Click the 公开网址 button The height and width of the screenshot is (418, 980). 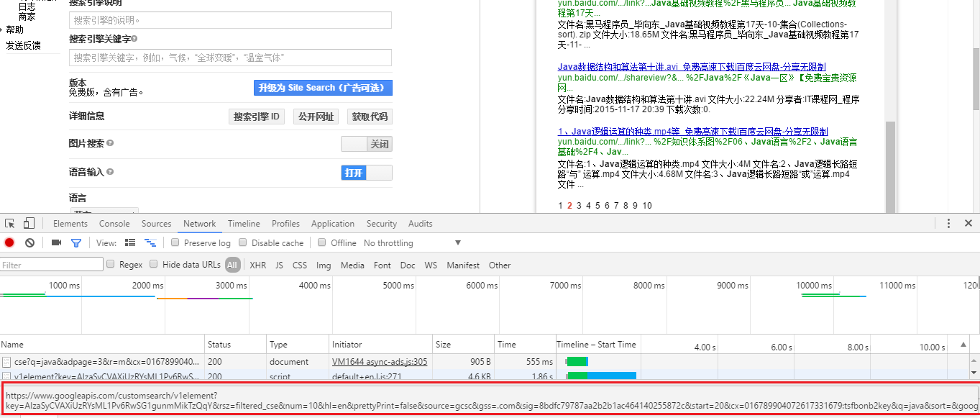(316, 117)
